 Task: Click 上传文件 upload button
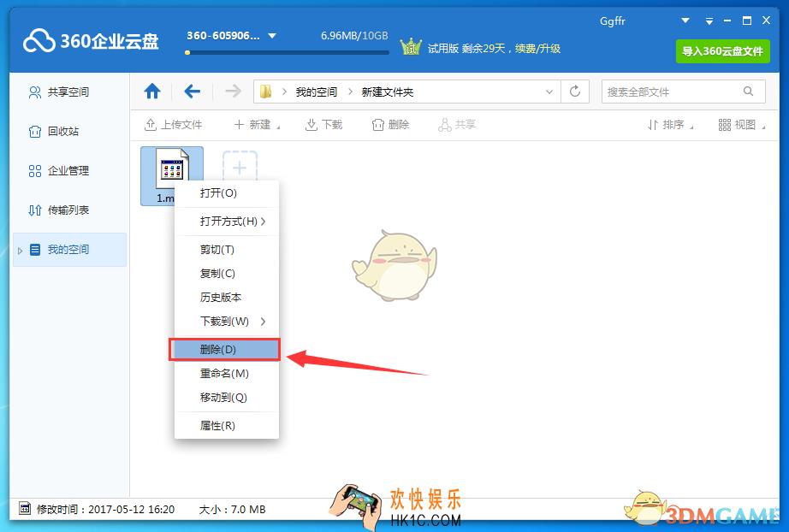173,125
